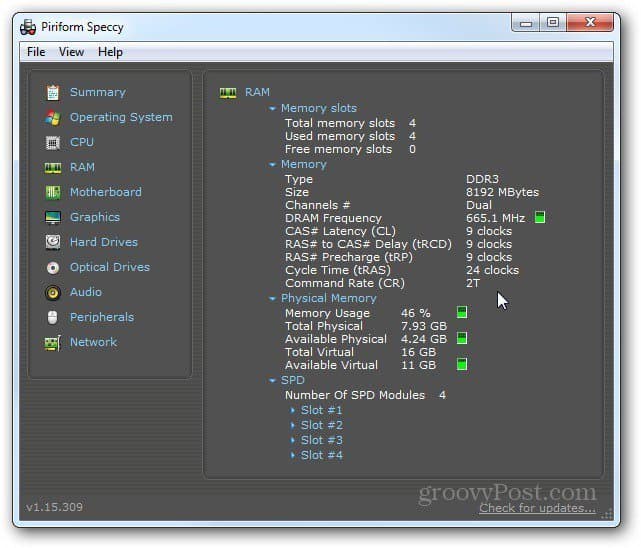This screenshot has width=641, height=548.
Task: Click the Optical Drives disc icon
Action: coord(53,268)
